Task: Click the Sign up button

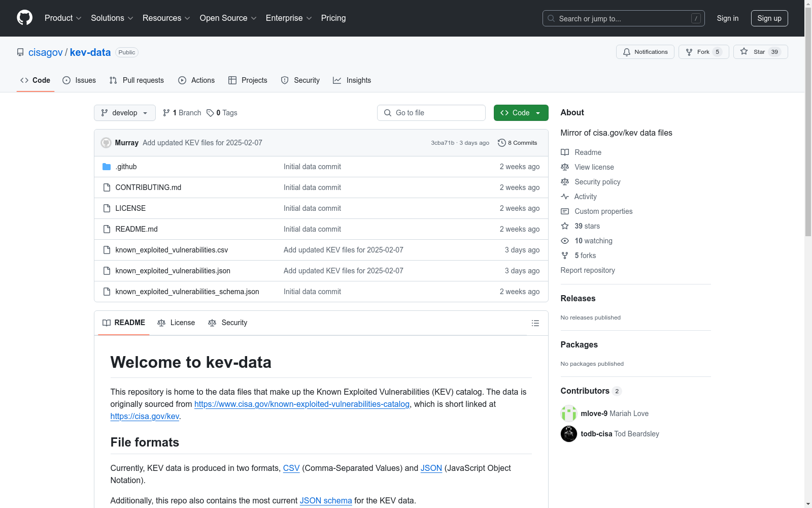Action: 769,18
